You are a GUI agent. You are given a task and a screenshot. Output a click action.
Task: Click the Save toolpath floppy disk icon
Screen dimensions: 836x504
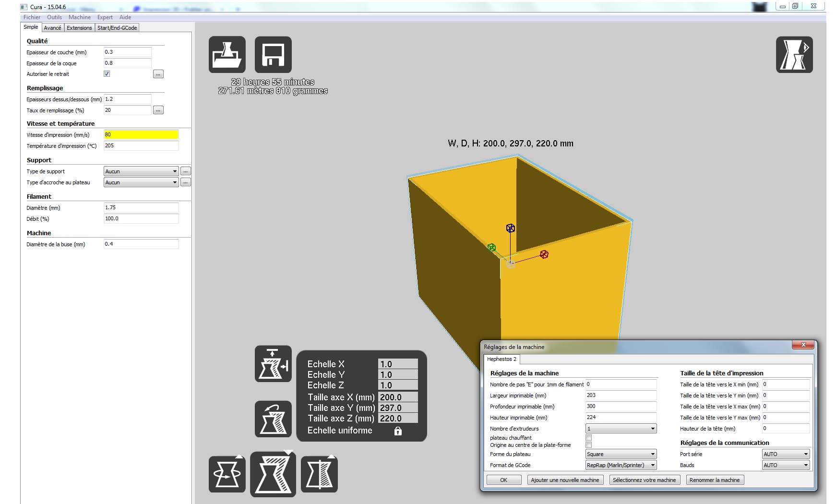click(273, 55)
